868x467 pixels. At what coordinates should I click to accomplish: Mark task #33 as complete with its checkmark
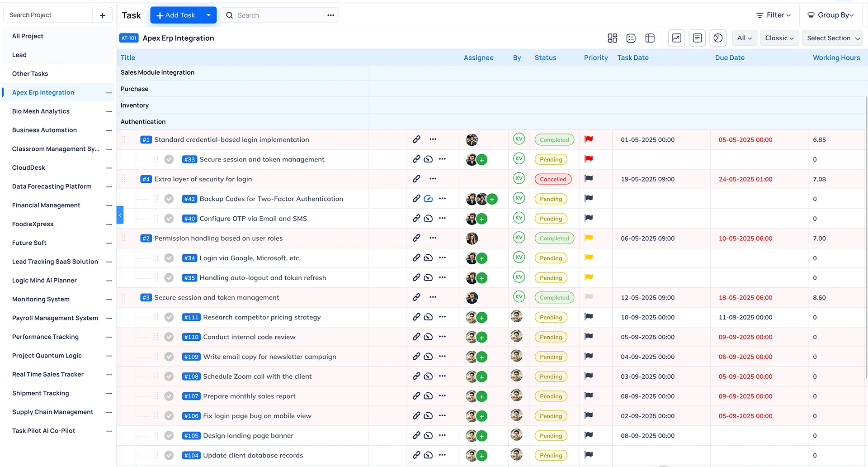point(169,159)
